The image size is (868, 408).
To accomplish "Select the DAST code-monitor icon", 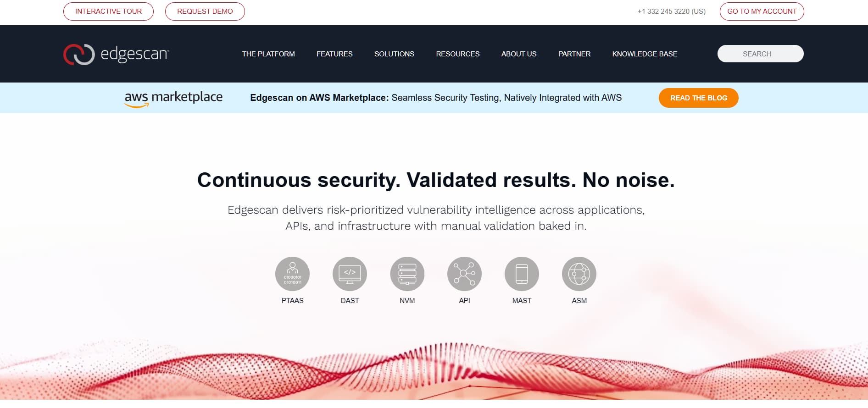I will coord(350,274).
